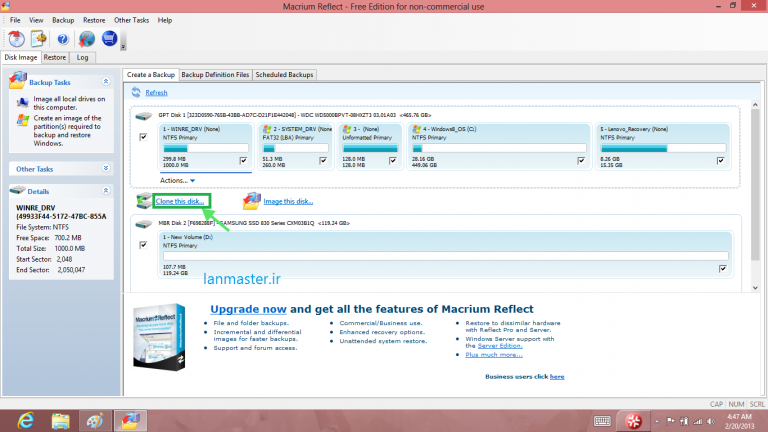Open the Actions dropdown under Disk 1
This screenshot has width=768, height=432.
pyautogui.click(x=177, y=180)
